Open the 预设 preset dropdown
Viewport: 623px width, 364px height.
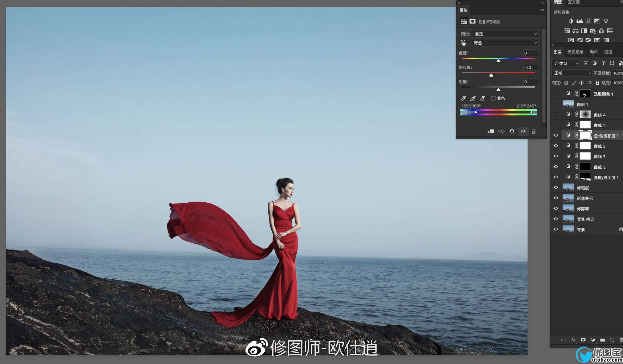tap(505, 34)
